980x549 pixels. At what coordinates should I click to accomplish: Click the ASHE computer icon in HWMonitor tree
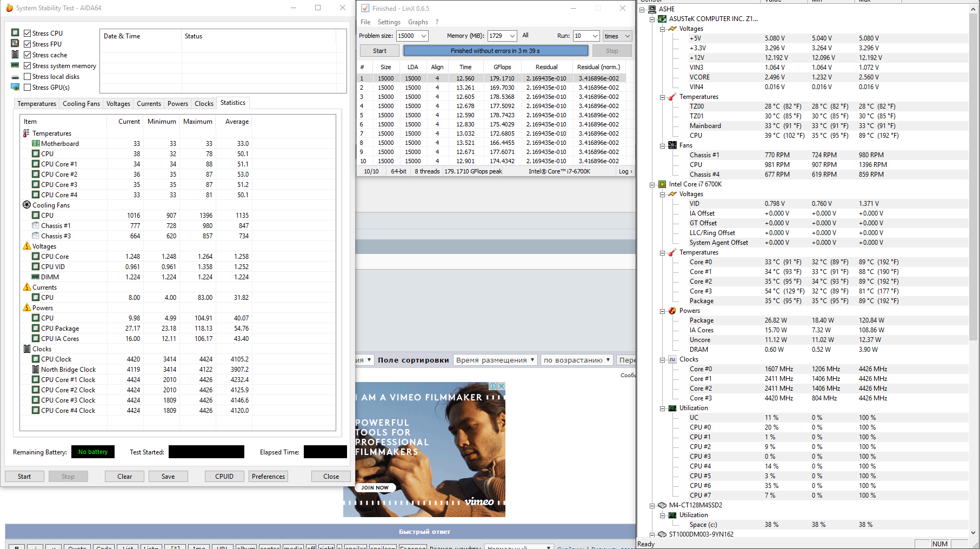(652, 9)
